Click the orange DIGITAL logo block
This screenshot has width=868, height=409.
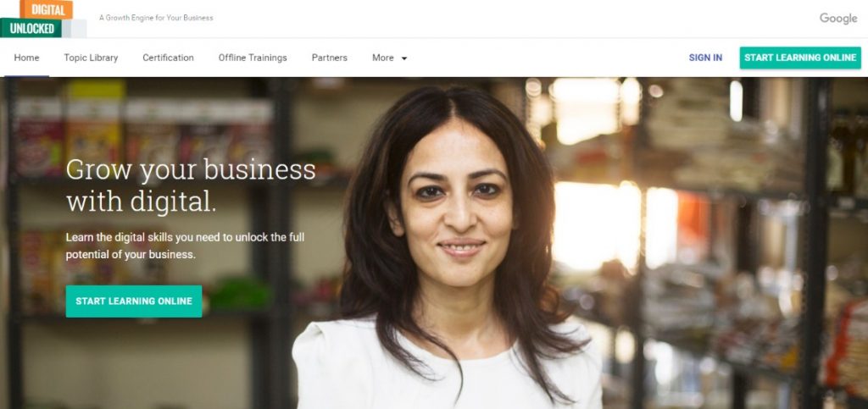pos(46,9)
